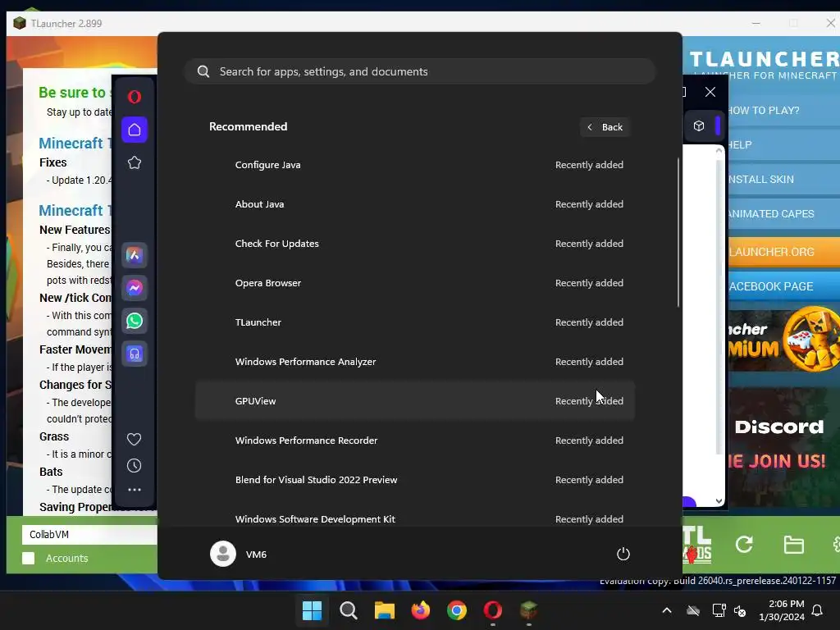Screen dimensions: 840x630
Task: Open the player icon in Opera sidebar
Action: (x=135, y=354)
